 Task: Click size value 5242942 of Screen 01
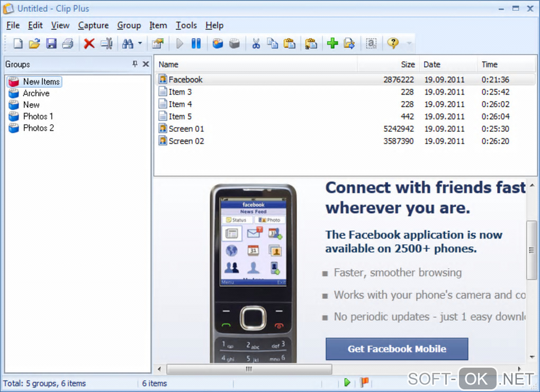[x=399, y=129]
